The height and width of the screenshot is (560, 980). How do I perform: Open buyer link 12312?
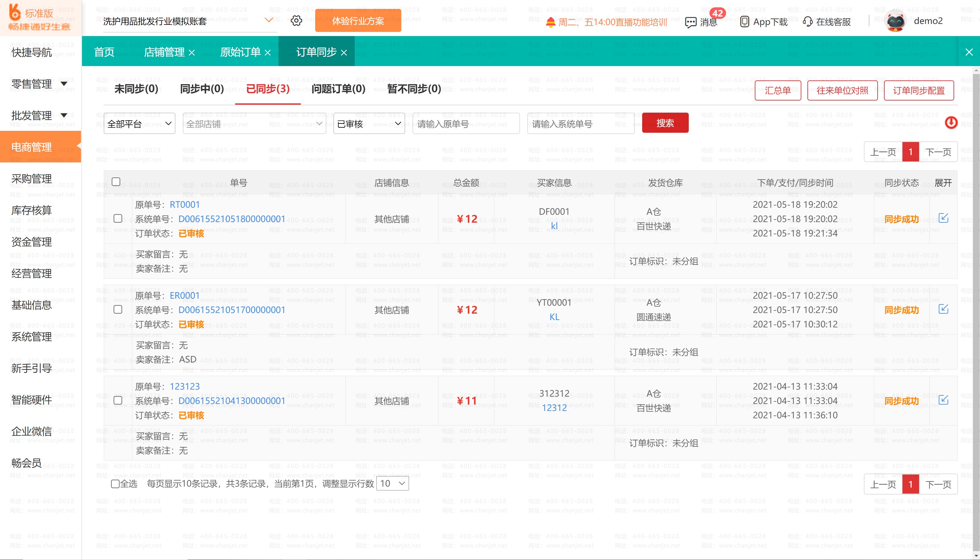[x=554, y=408]
